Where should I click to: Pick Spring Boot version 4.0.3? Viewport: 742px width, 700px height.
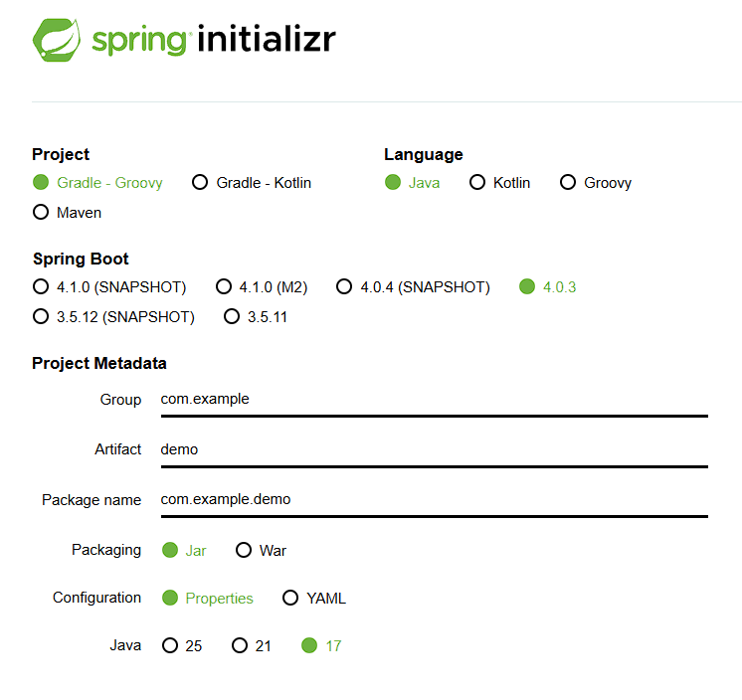(527, 287)
